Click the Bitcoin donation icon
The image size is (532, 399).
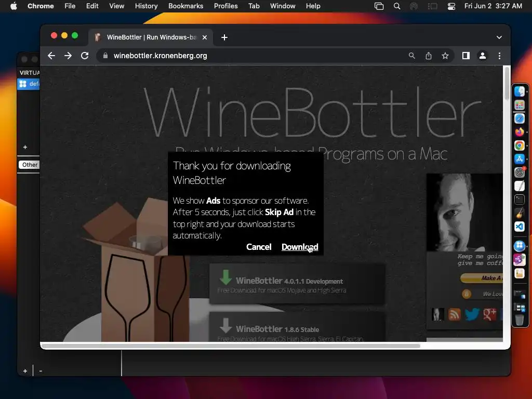[x=467, y=294]
